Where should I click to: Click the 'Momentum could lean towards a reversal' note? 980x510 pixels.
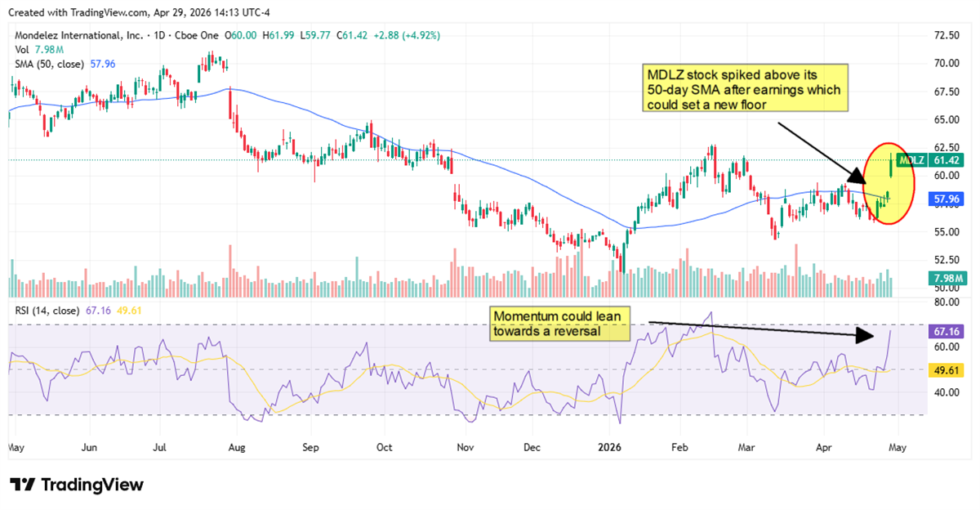point(560,324)
